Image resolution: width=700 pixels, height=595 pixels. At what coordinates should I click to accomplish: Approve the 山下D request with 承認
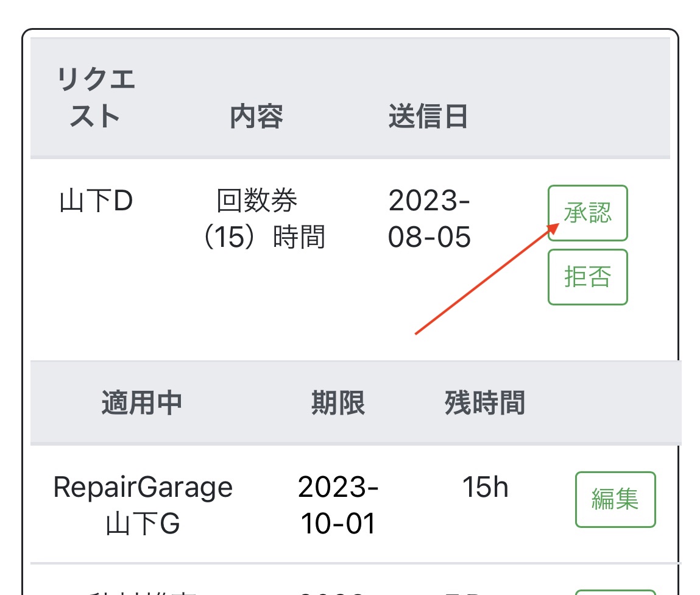tap(587, 213)
